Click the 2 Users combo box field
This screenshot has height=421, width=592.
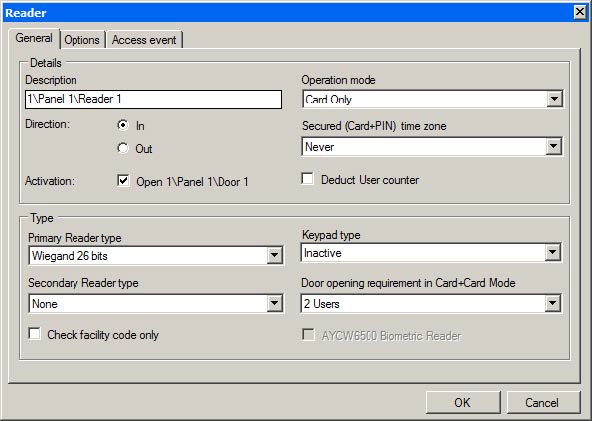coord(431,303)
